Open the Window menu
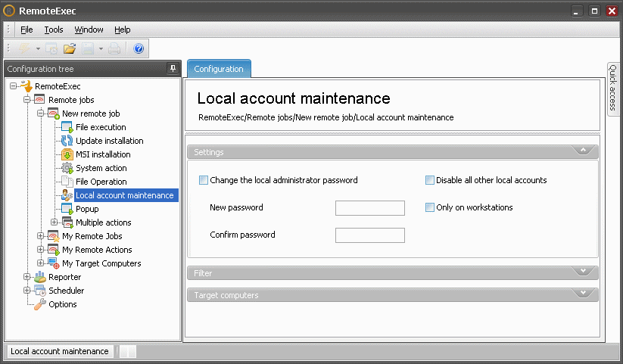The width and height of the screenshot is (623, 364). coord(89,30)
